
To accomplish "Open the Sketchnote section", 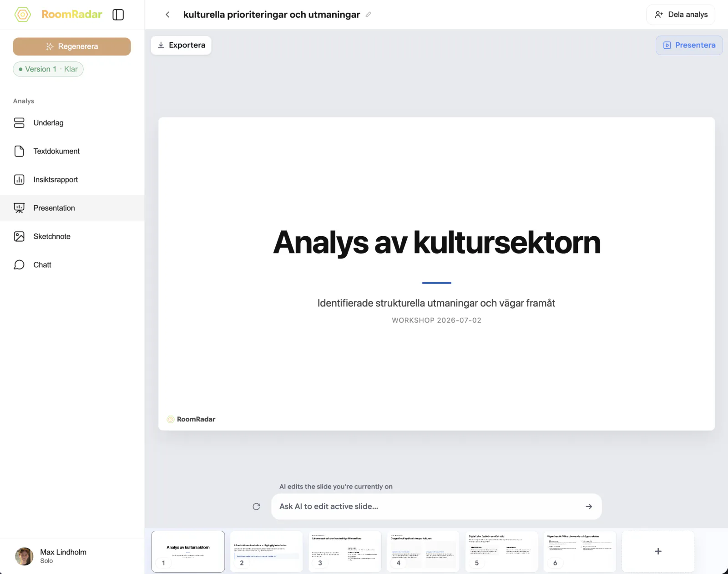I will click(72, 236).
